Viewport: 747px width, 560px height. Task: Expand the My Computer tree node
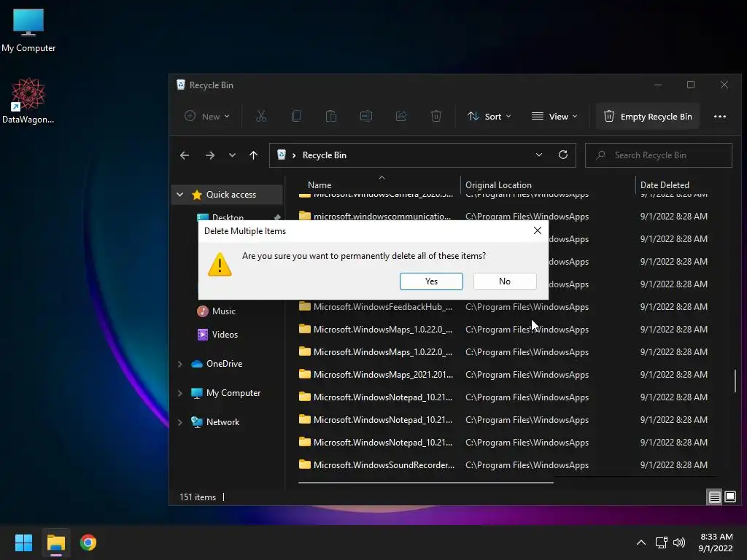coord(179,393)
